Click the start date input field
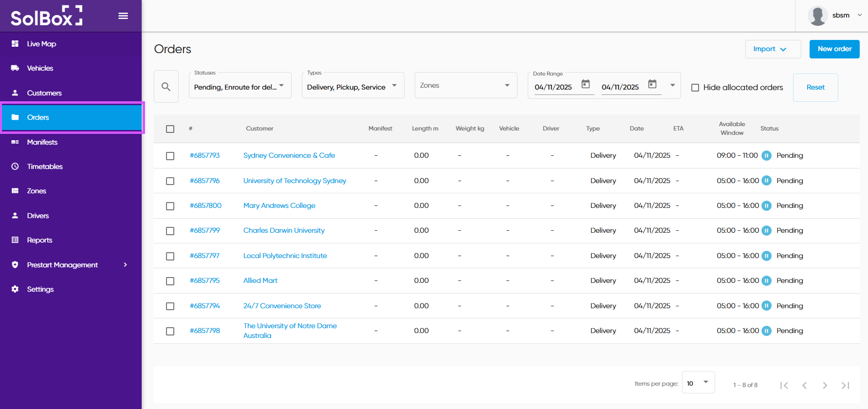This screenshot has width=868, height=409. (x=554, y=87)
